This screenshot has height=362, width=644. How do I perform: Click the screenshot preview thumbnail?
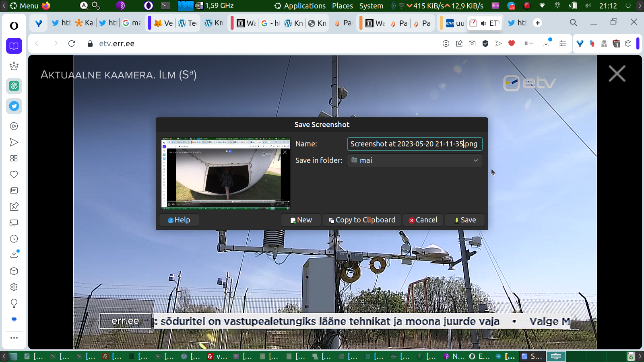[x=225, y=173]
